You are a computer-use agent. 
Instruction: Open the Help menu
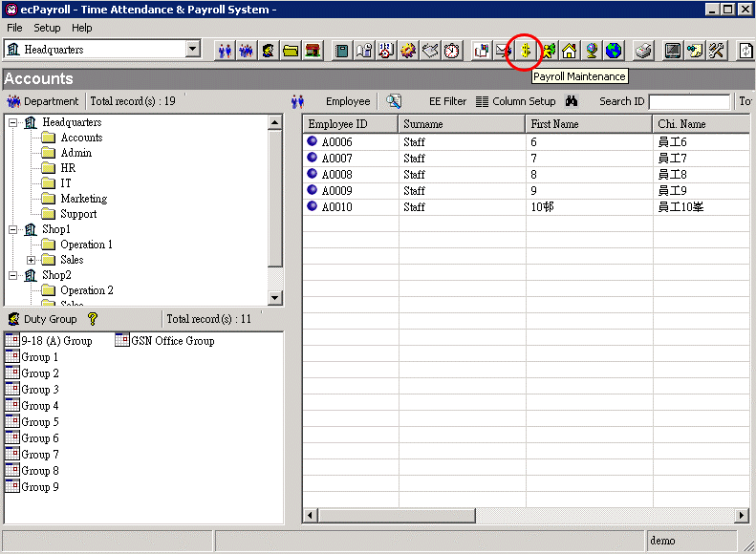[x=82, y=28]
